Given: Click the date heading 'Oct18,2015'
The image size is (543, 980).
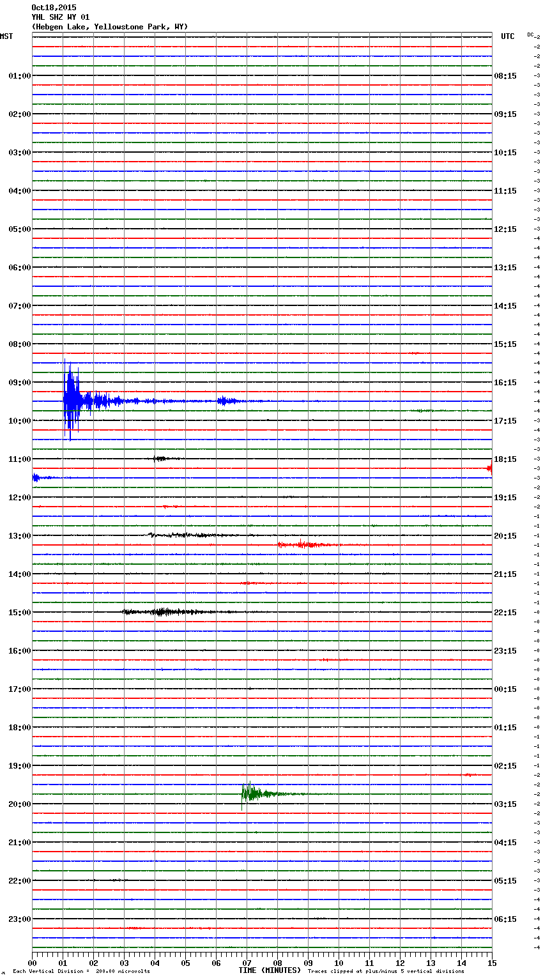Looking at the screenshot, I should coord(54,8).
